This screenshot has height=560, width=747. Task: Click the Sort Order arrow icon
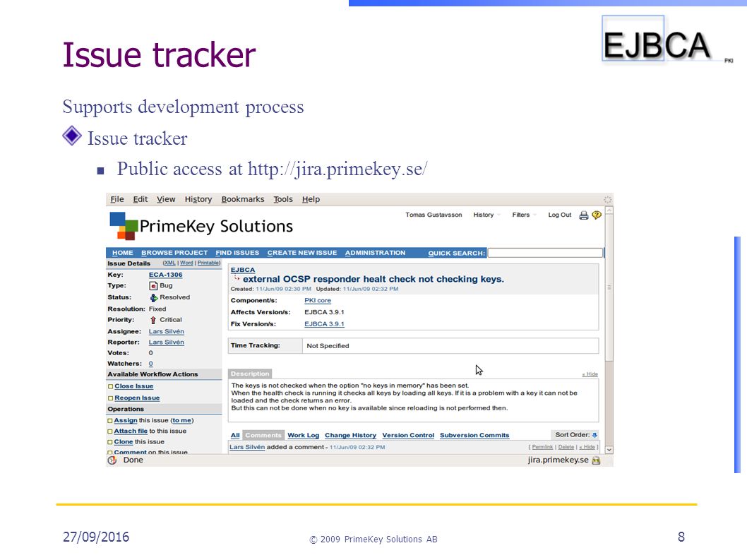click(x=594, y=435)
